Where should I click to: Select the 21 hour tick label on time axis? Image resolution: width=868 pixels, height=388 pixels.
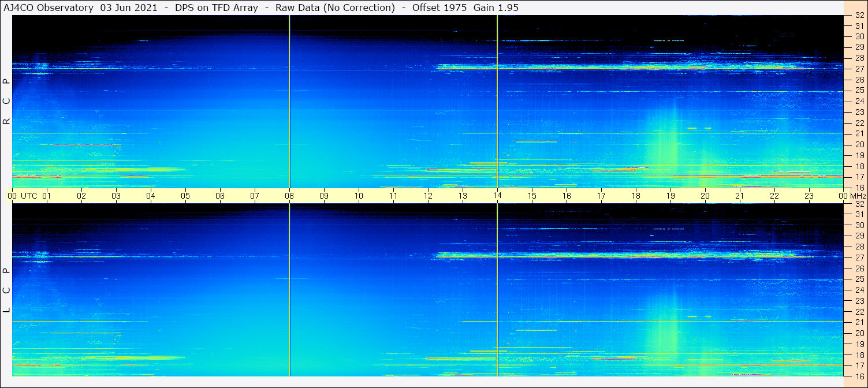pos(740,196)
